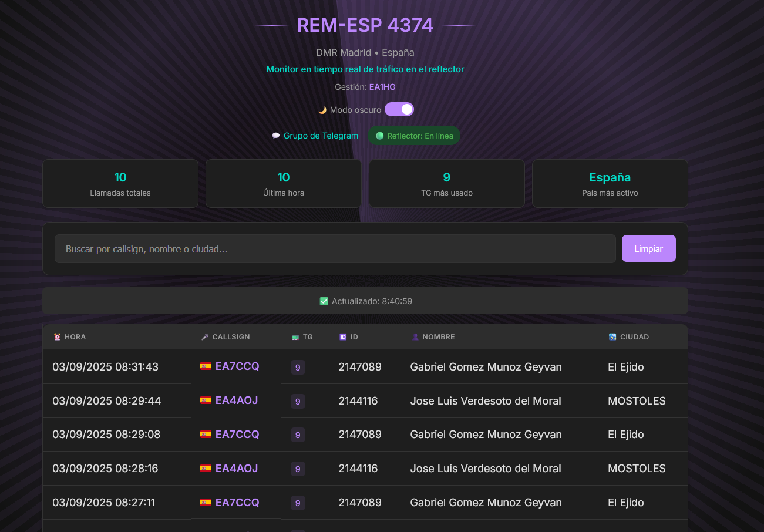Click the microphone icon in the CALLSIGN header
764x532 pixels.
(205, 337)
